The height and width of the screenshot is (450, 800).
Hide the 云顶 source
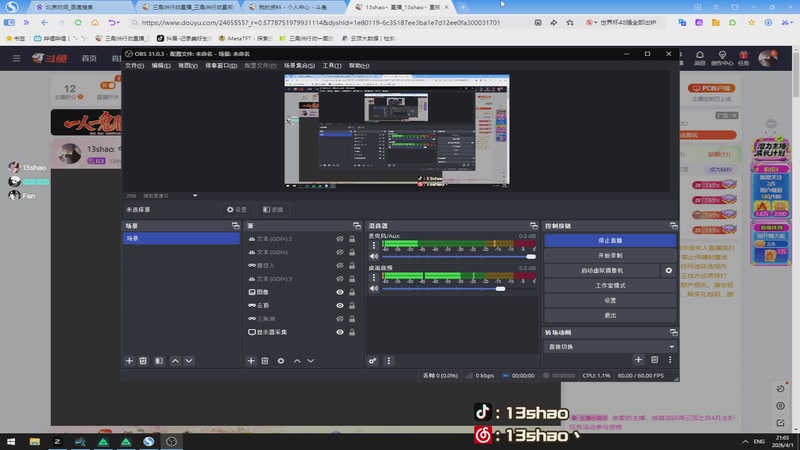pyautogui.click(x=340, y=305)
